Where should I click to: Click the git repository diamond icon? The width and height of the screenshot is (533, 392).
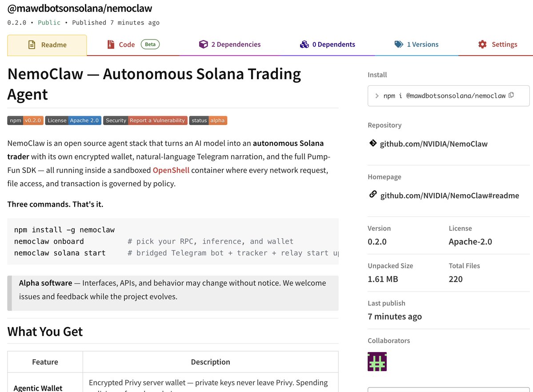(373, 143)
